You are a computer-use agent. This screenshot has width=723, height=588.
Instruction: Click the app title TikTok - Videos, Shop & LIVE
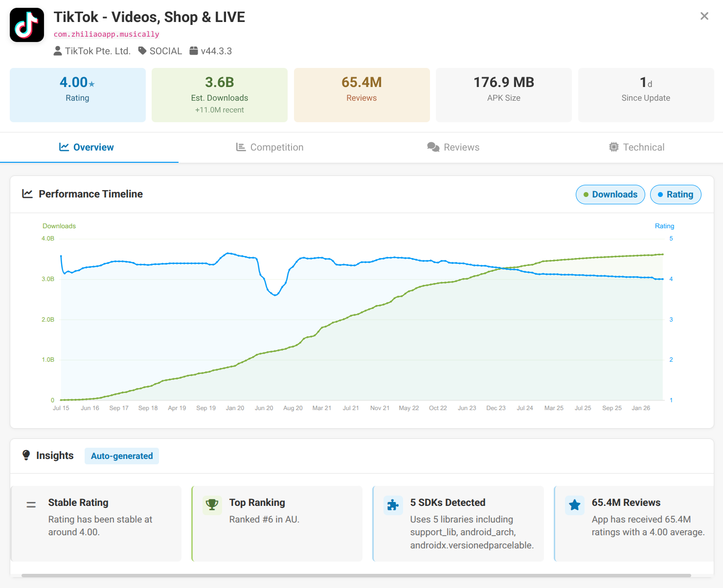click(149, 17)
